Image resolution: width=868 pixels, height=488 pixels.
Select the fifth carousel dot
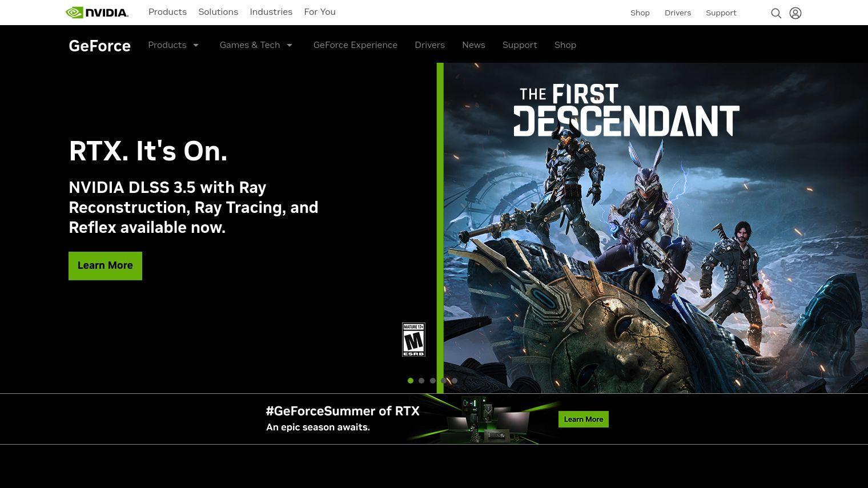pyautogui.click(x=455, y=381)
